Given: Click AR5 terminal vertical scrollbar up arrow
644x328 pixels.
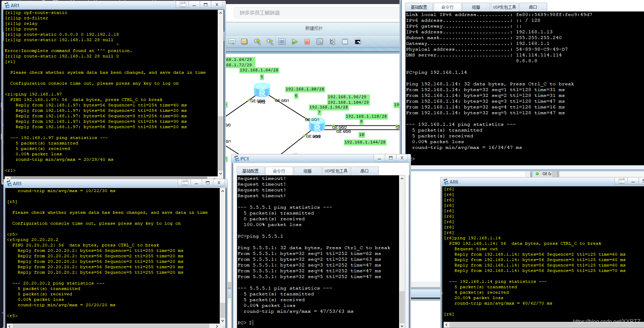Looking at the screenshot, I should click(223, 191).
